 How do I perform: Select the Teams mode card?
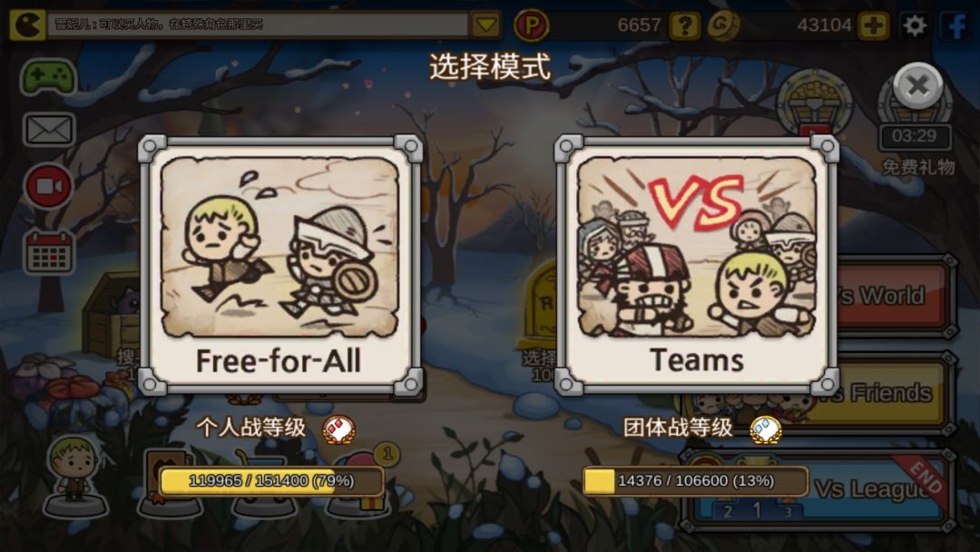[696, 265]
